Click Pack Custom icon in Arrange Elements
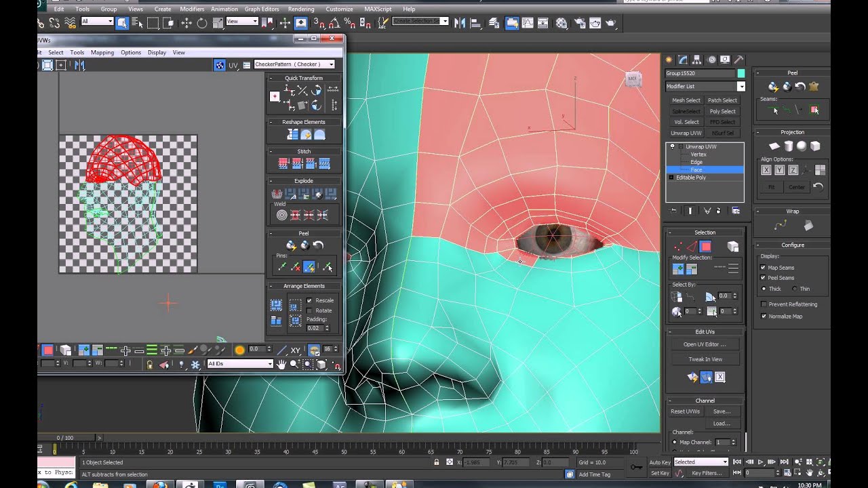Screen dimensions: 868x488 276,305
